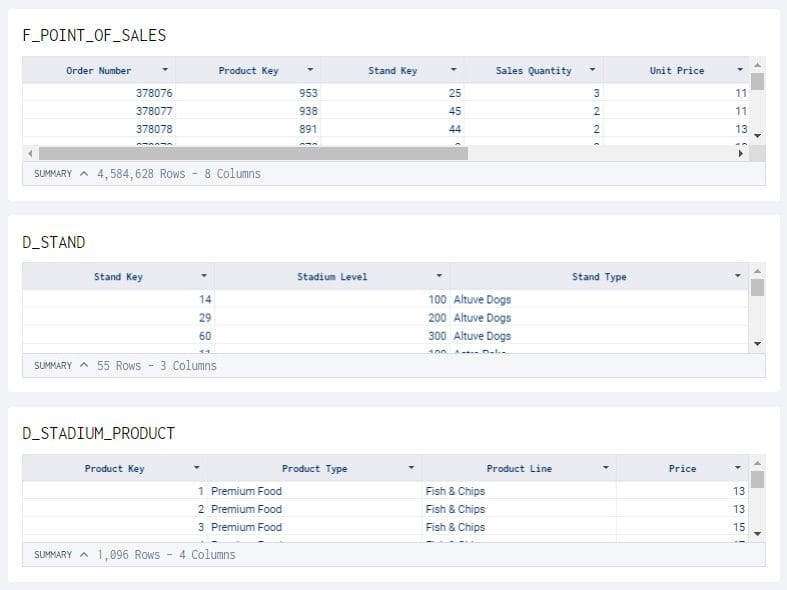787x590 pixels.
Task: Click the Order Number column header
Action: 99,71
